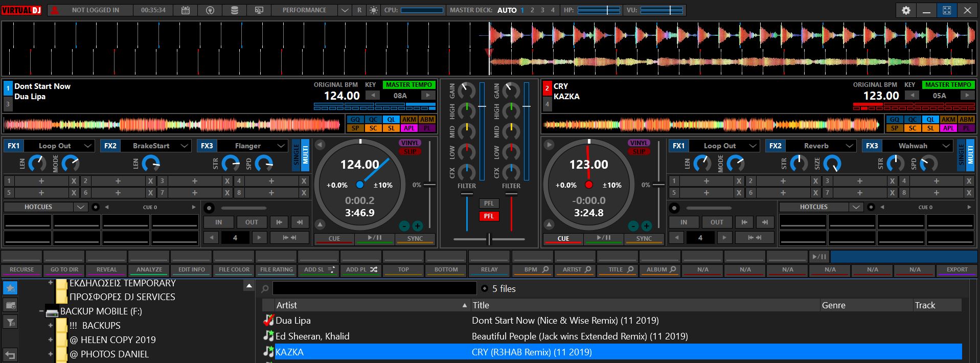Click the Genre column header
Viewport: 980px width, 363px height.
point(866,305)
